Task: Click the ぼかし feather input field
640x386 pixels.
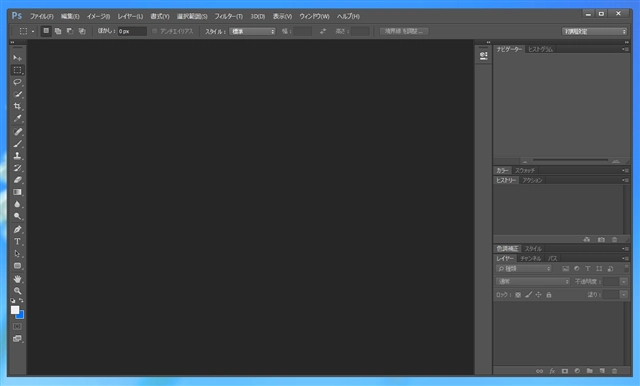Action: click(x=132, y=31)
